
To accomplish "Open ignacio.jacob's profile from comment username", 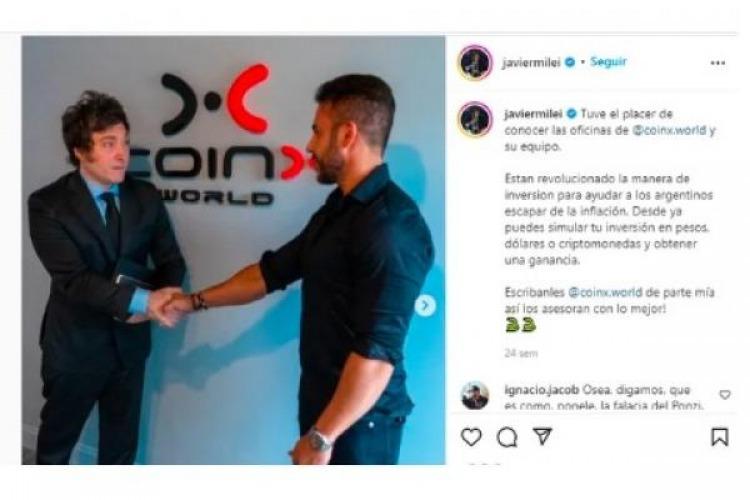I will [541, 390].
